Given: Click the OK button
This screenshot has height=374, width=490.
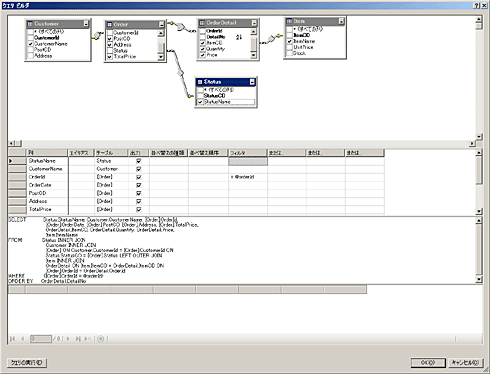Looking at the screenshot, I should tap(428, 362).
